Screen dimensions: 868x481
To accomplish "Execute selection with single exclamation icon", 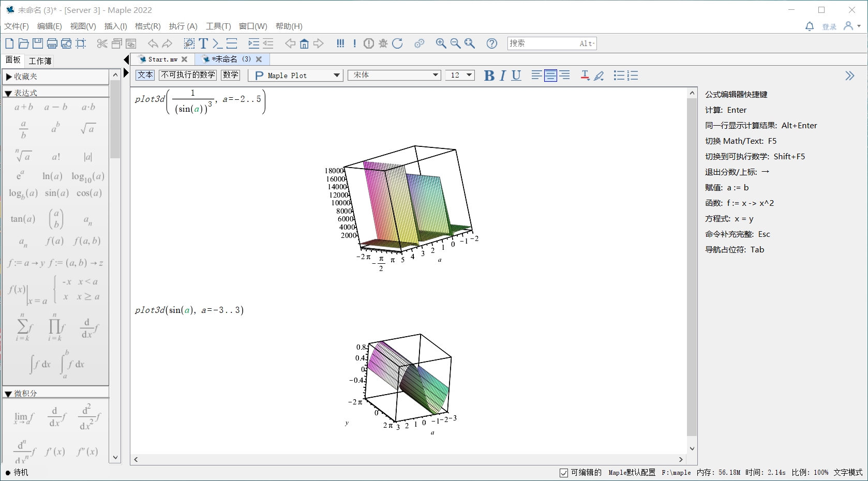I will click(354, 43).
